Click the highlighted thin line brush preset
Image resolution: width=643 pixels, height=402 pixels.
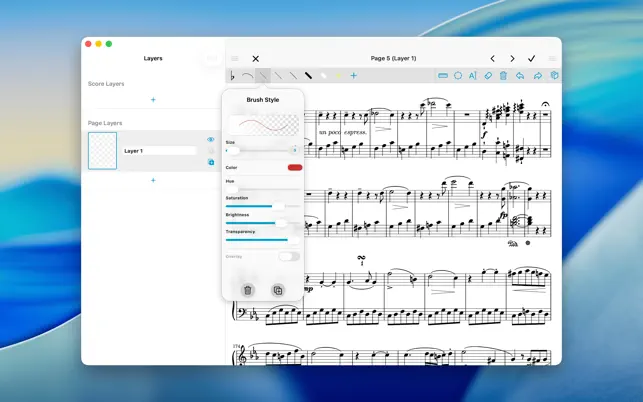pos(263,76)
